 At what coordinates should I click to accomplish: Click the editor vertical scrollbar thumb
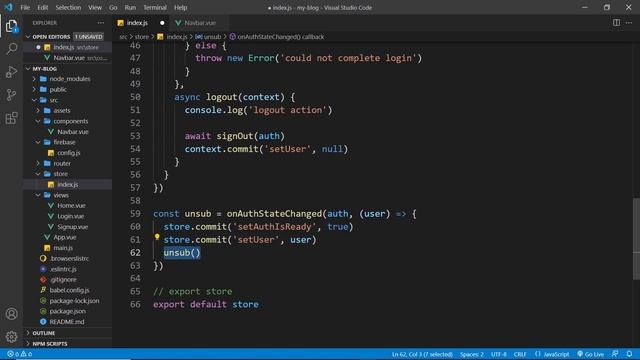[636, 239]
